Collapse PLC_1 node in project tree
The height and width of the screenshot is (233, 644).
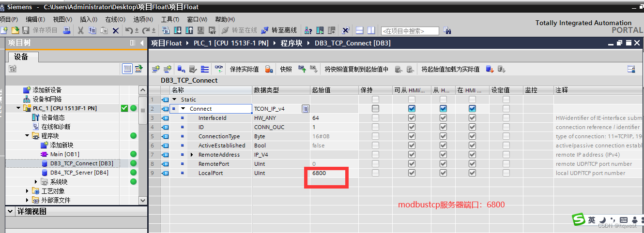18,108
